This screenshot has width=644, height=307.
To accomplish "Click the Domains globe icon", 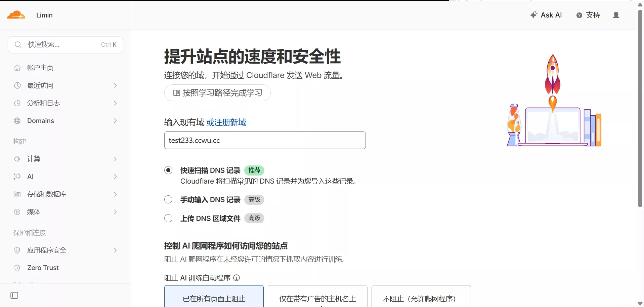I will pyautogui.click(x=17, y=121).
